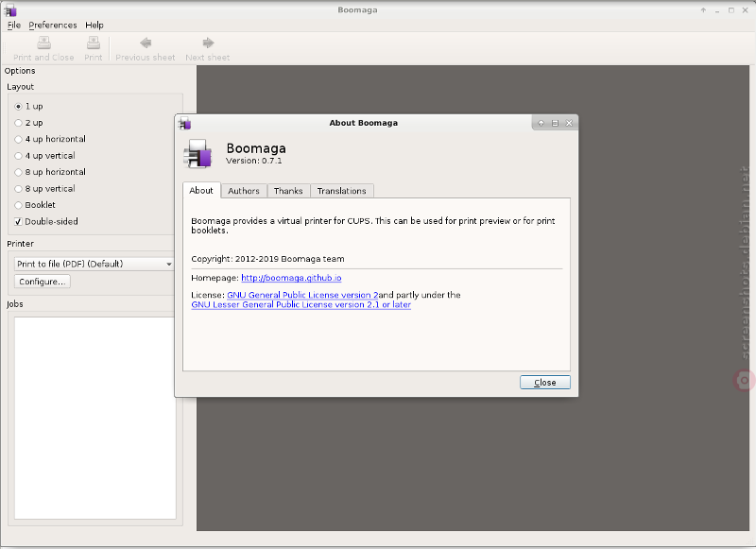Screen dimensions: 756x549
Task: Click the main window keep-above arrow button
Action: coord(703,10)
